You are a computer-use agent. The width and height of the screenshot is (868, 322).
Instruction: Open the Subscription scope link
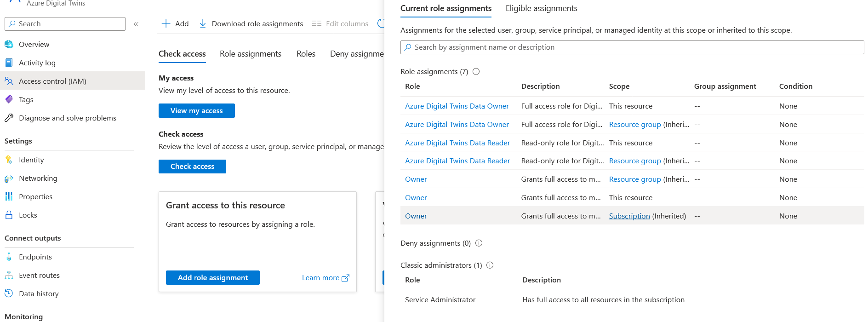tap(629, 216)
